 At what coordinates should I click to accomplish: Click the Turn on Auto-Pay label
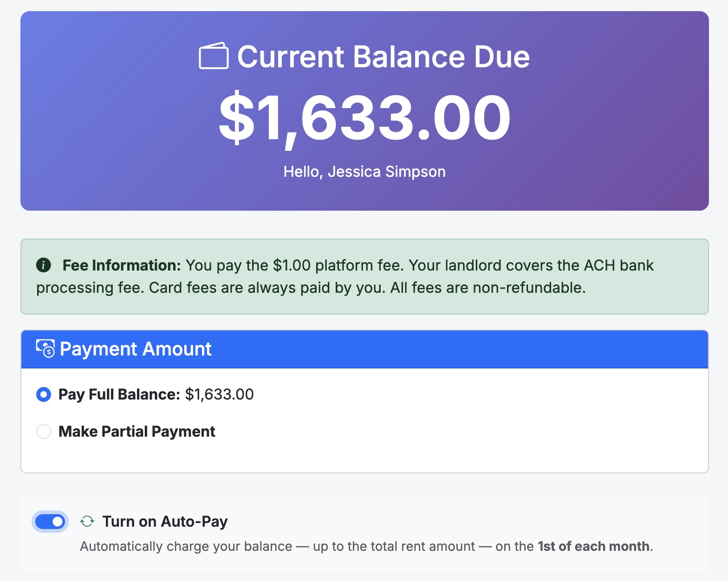point(165,521)
